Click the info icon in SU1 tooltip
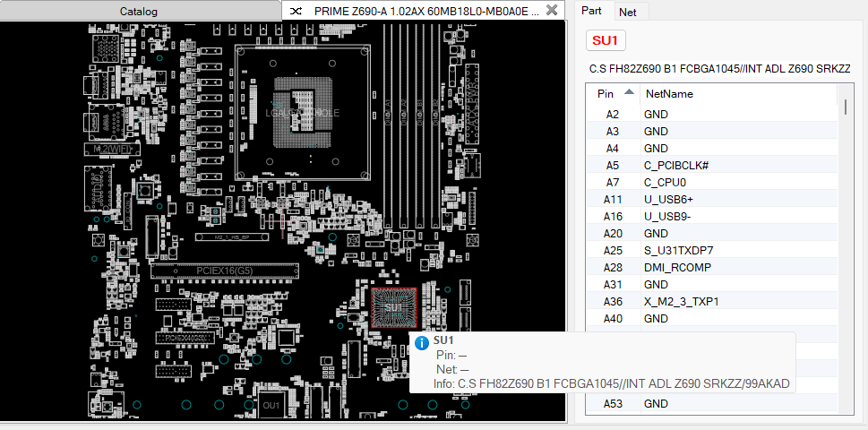This screenshot has width=868, height=430. point(422,343)
